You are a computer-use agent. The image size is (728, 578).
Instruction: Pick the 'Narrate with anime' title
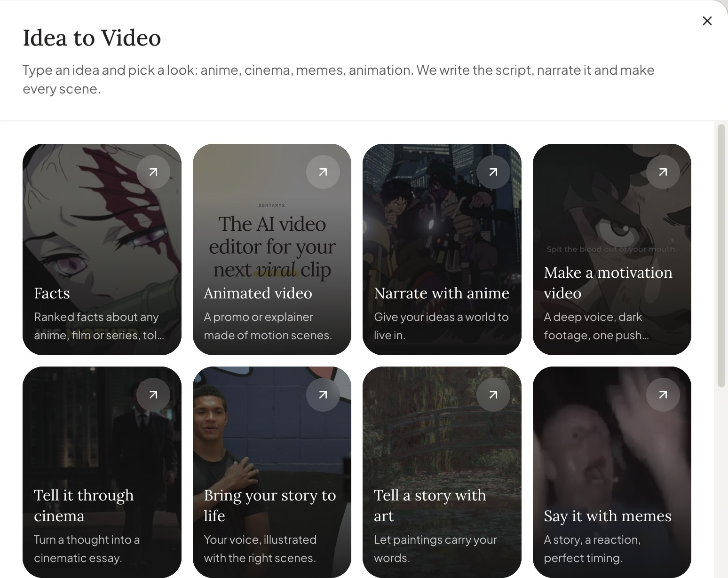pos(442,293)
